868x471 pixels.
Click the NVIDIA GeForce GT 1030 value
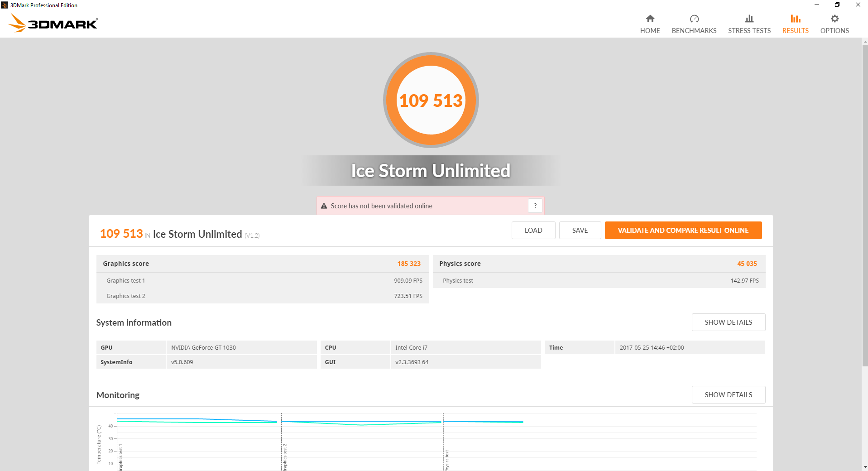coord(203,347)
